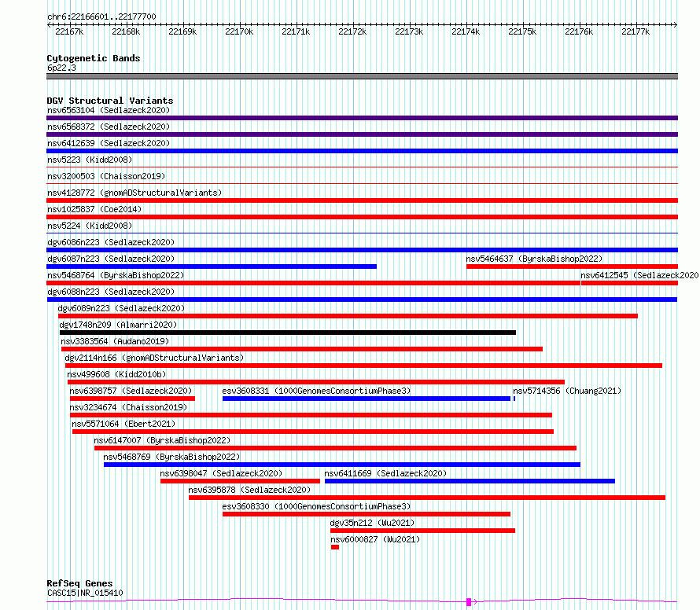Click the red bar below nsv5464637 (ByrskaBishop2022)
The width and height of the screenshot is (700, 610).
[x=573, y=266]
